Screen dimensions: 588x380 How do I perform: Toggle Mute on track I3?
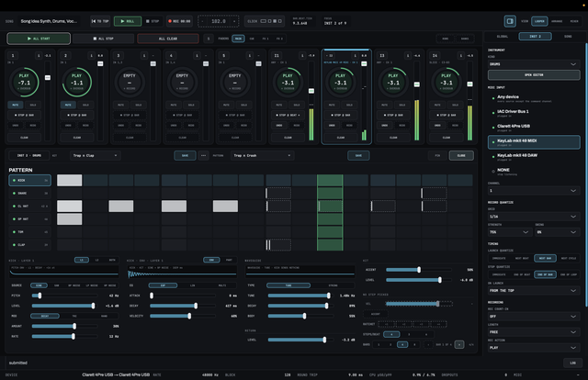[x=384, y=105]
